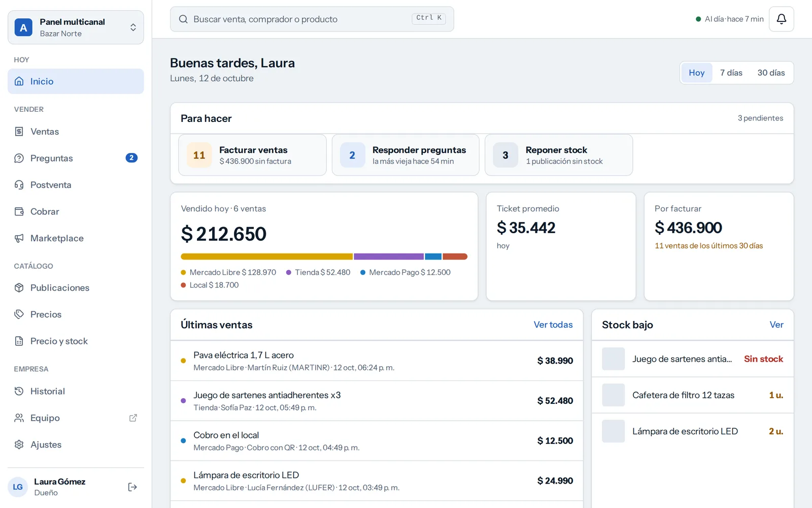Select the Hoy period tab
The image size is (812, 508).
point(696,73)
